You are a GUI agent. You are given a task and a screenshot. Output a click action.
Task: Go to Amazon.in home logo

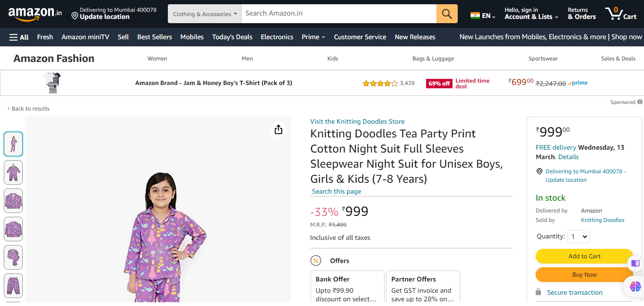click(x=35, y=14)
